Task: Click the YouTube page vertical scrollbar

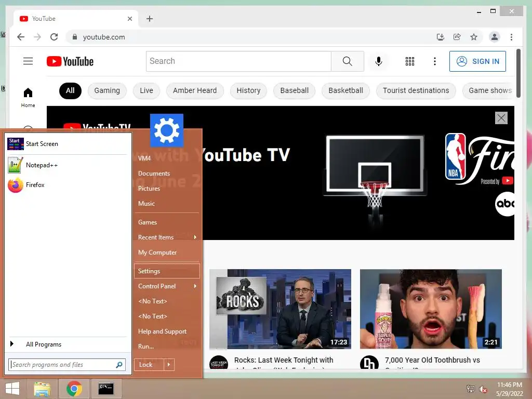Action: tap(518, 73)
